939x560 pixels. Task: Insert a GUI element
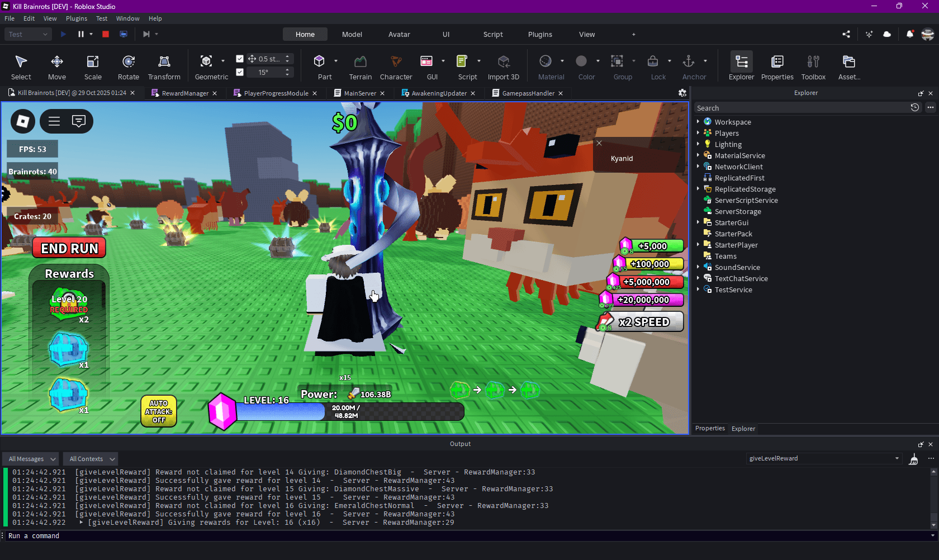427,67
